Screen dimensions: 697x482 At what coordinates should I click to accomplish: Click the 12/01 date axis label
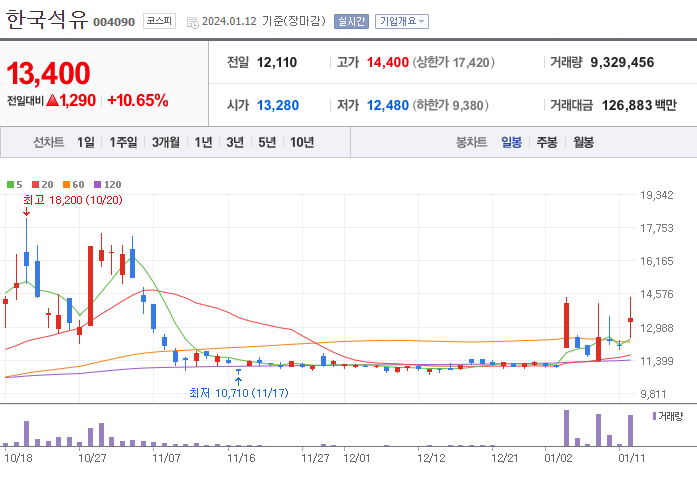pyautogui.click(x=357, y=458)
